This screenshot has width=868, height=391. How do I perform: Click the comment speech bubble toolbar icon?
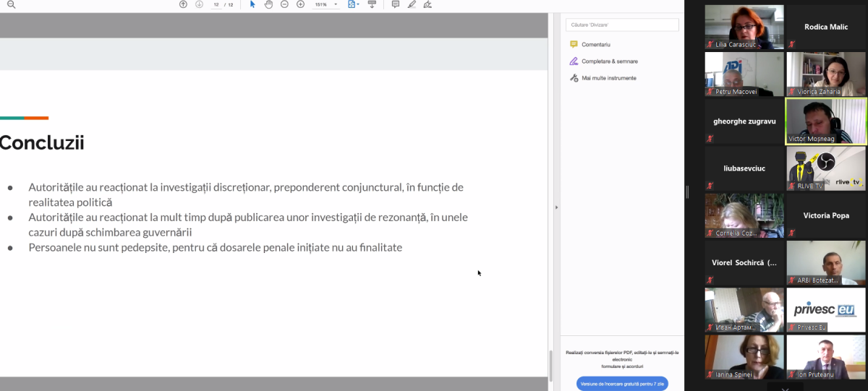395,4
